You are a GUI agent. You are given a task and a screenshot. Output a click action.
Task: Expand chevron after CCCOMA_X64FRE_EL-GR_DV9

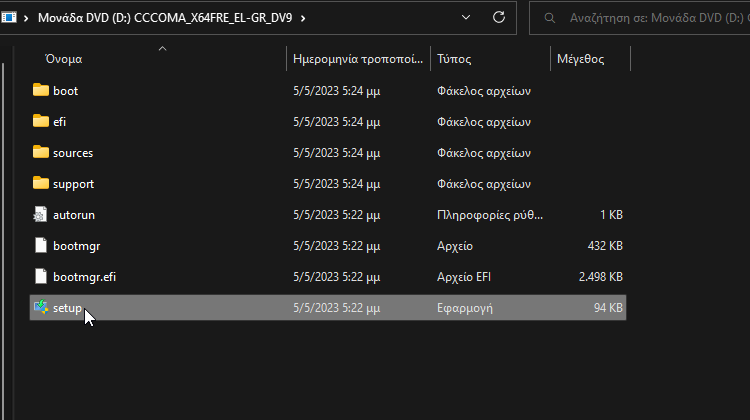tap(303, 18)
